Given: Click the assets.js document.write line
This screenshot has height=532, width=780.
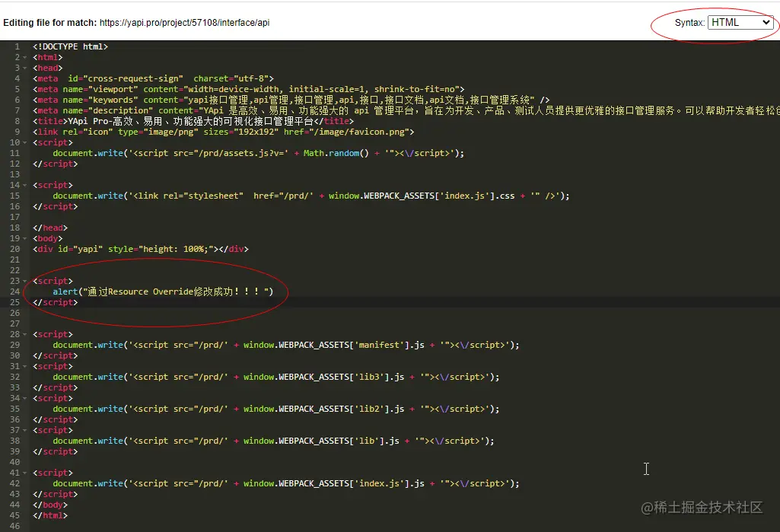Looking at the screenshot, I should coord(258,153).
